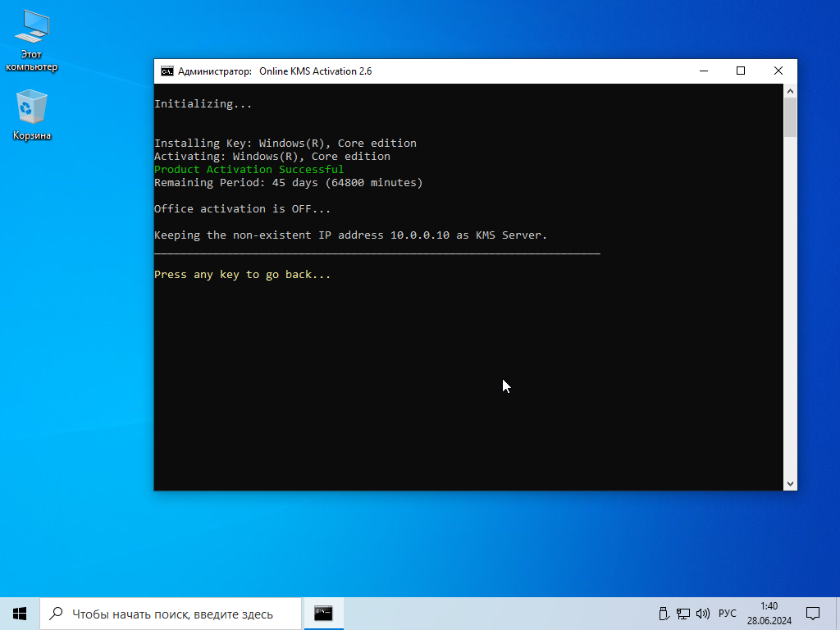Click the volume speaker tray icon
840x630 pixels.
703,614
